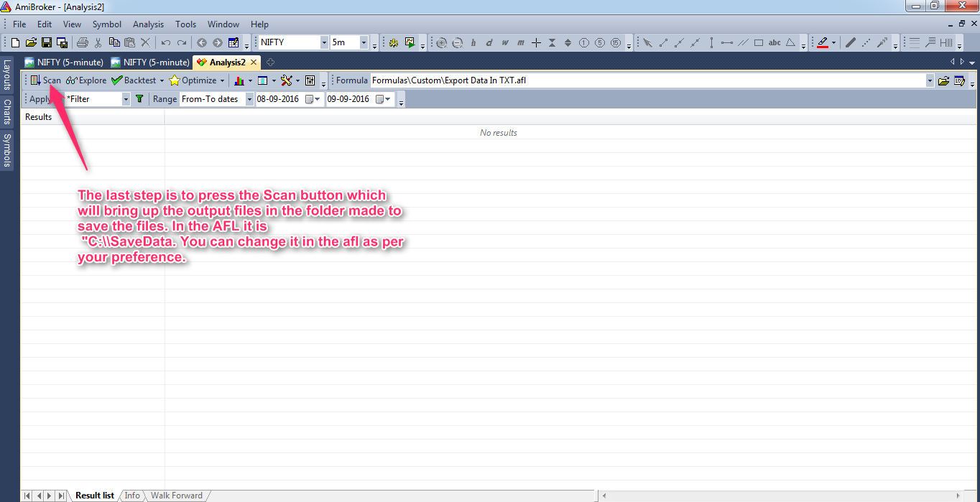Click the Optimize button
The width and height of the screenshot is (980, 502).
pyautogui.click(x=193, y=80)
